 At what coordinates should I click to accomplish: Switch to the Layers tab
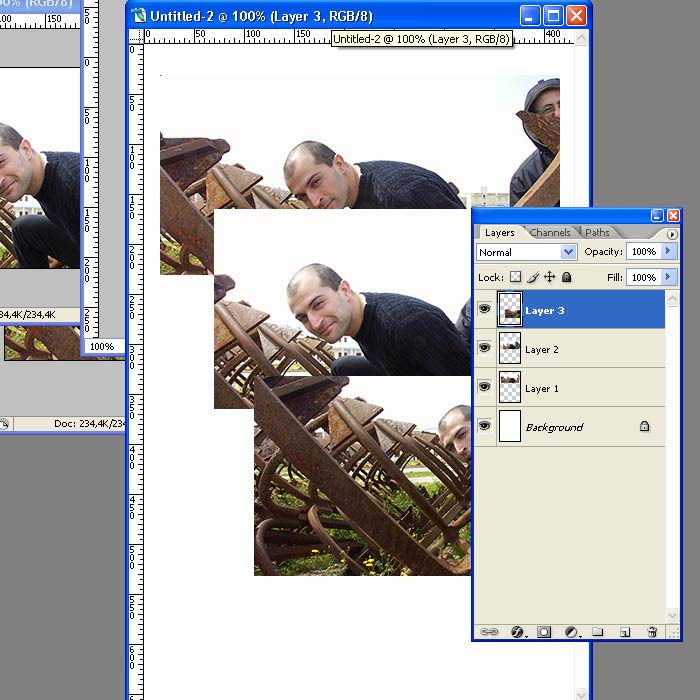coord(500,233)
